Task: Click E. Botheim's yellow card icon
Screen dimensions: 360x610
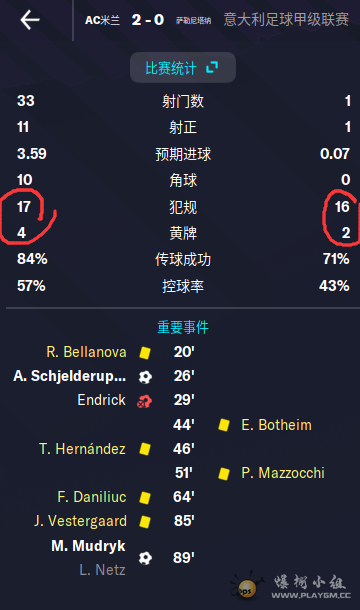Action: pyautogui.click(x=223, y=425)
